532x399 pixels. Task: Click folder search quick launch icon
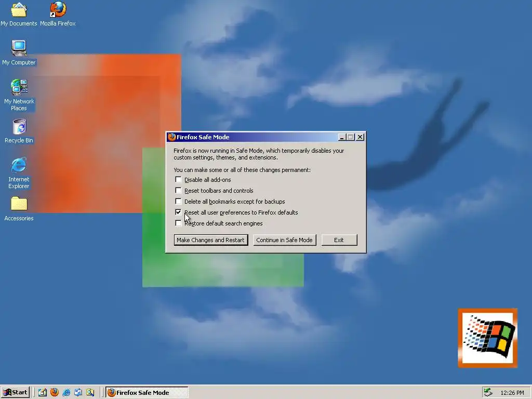point(90,392)
